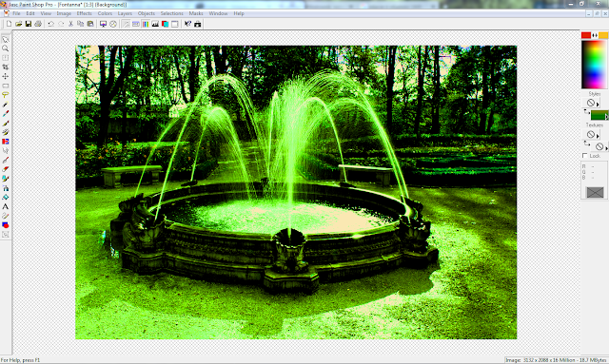609x364 pixels.
Task: Select the Deformation tool
Action: tap(6, 58)
